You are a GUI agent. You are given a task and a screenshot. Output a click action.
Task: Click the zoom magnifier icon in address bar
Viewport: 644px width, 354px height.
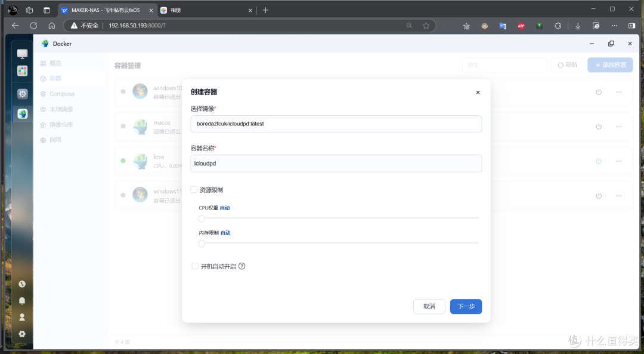410,26
